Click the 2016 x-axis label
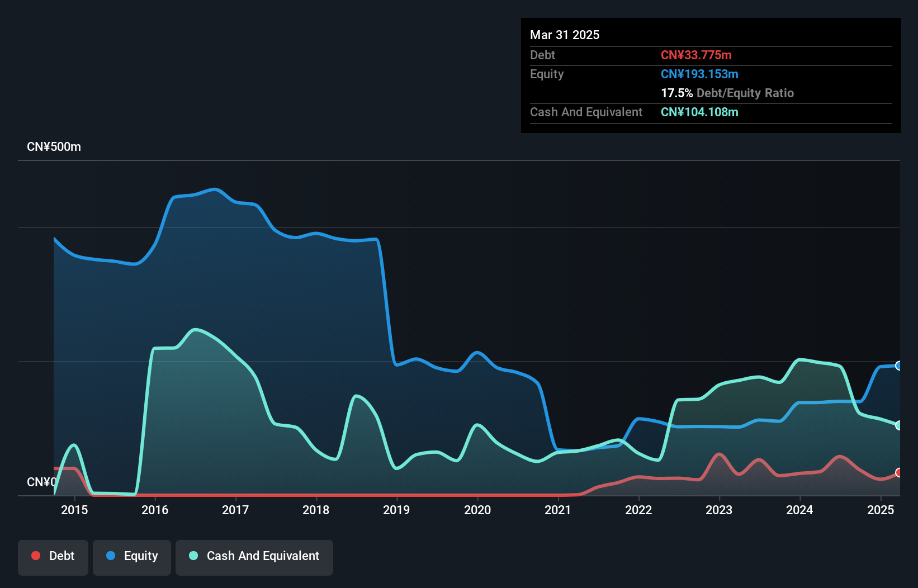 click(155, 510)
